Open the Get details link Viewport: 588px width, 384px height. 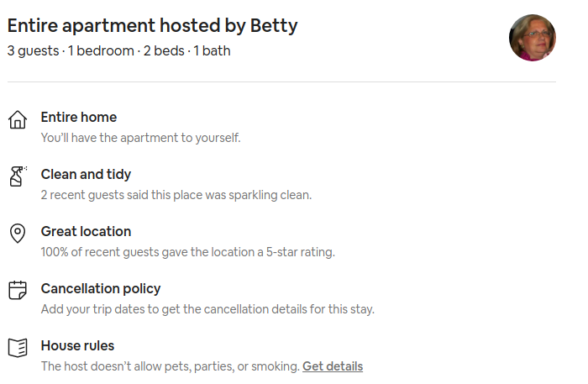pos(333,366)
